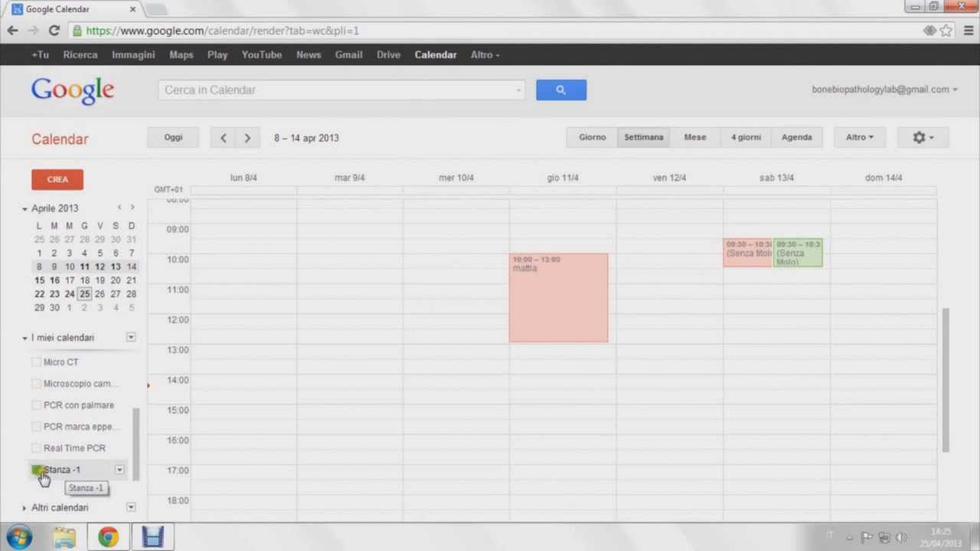Click the browser back arrow
This screenshot has height=551, width=980.
click(12, 31)
